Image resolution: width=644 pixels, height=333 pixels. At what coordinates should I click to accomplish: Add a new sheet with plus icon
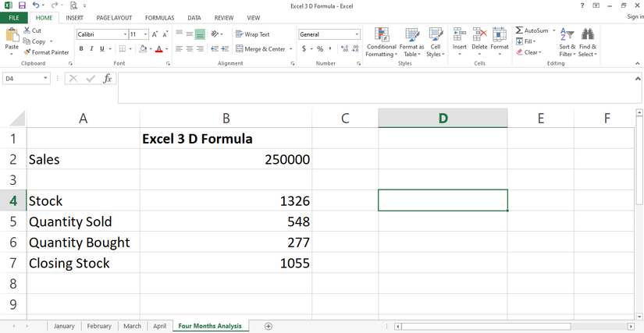(x=269, y=326)
